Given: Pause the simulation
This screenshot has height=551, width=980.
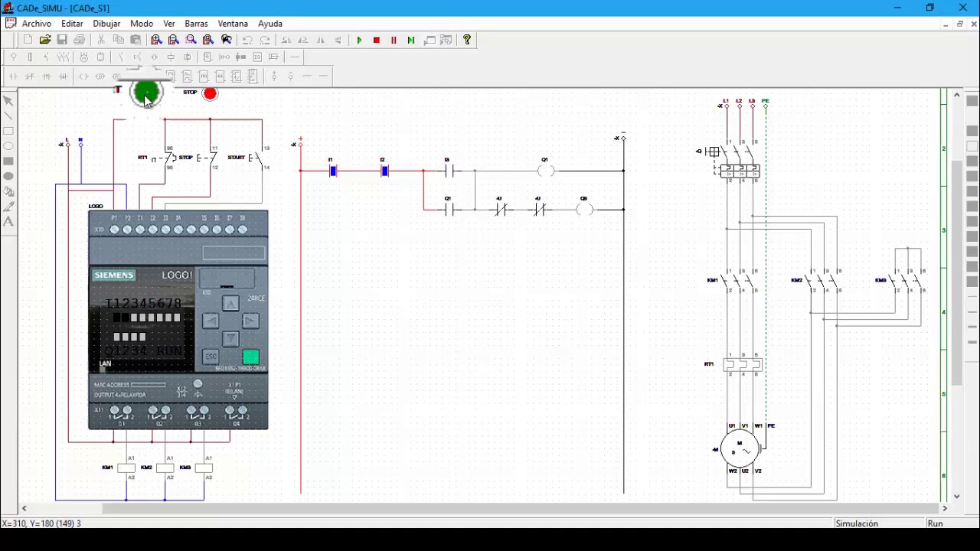Looking at the screenshot, I should coord(394,40).
